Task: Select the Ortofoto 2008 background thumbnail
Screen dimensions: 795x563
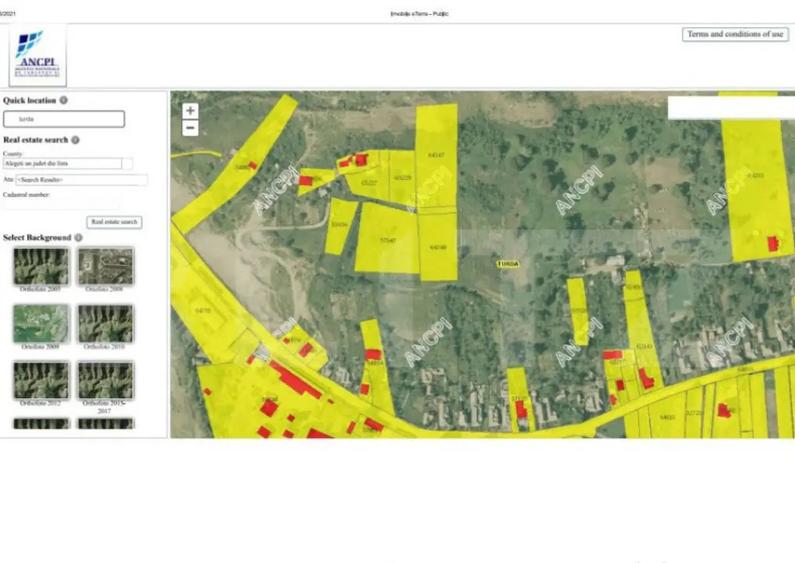Action: tap(105, 266)
